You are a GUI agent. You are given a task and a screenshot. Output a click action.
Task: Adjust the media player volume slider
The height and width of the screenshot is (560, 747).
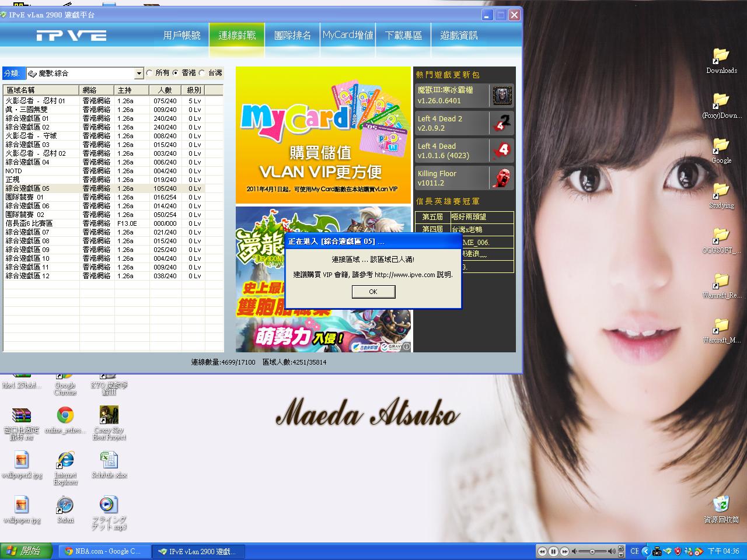(592, 551)
